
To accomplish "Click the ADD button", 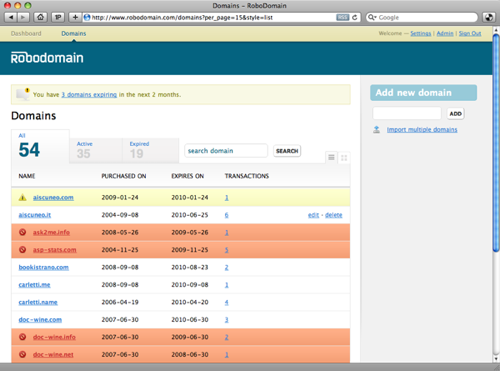I will (x=455, y=114).
